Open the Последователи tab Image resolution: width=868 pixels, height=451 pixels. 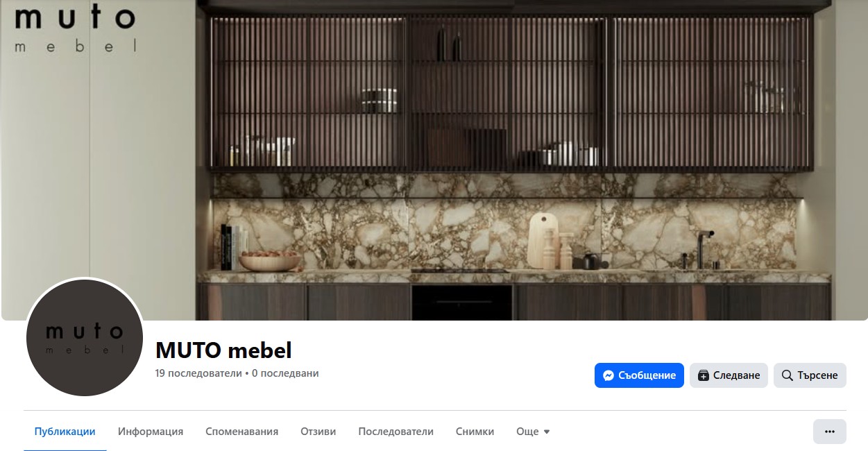click(396, 432)
